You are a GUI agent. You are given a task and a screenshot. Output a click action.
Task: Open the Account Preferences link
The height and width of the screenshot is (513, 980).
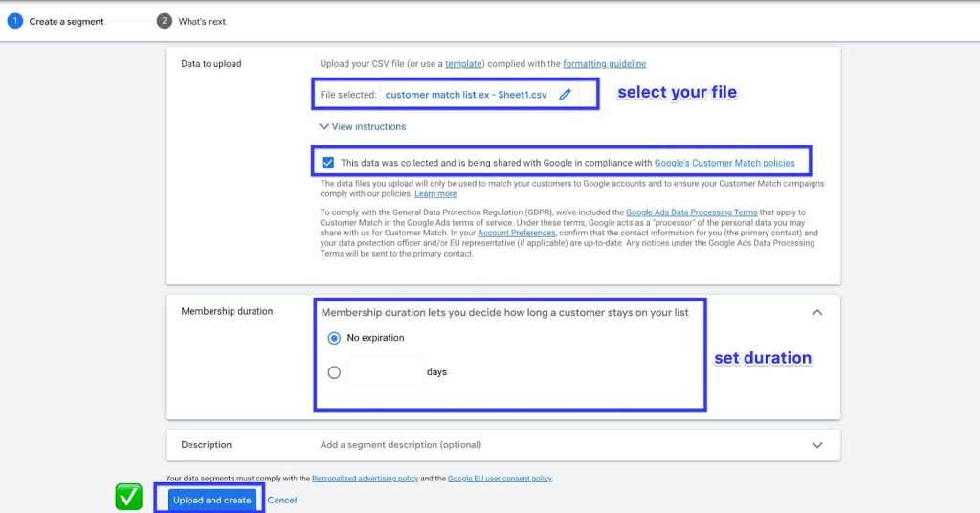pyautogui.click(x=516, y=234)
